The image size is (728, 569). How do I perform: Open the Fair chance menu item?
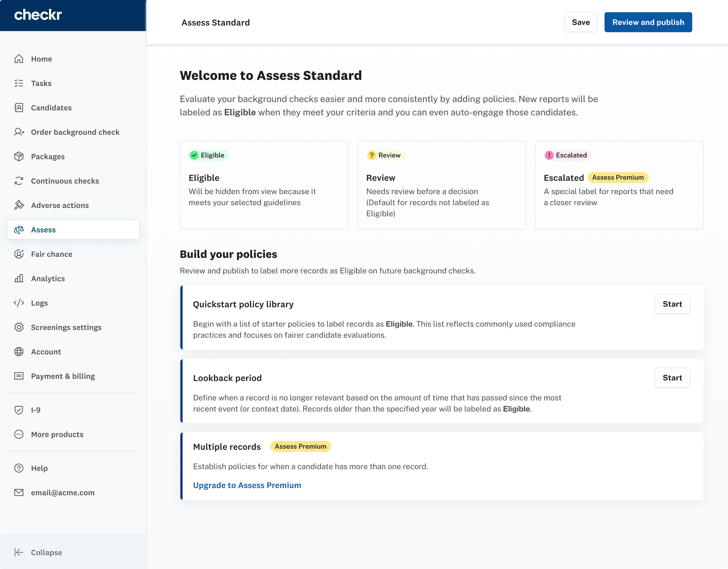52,254
